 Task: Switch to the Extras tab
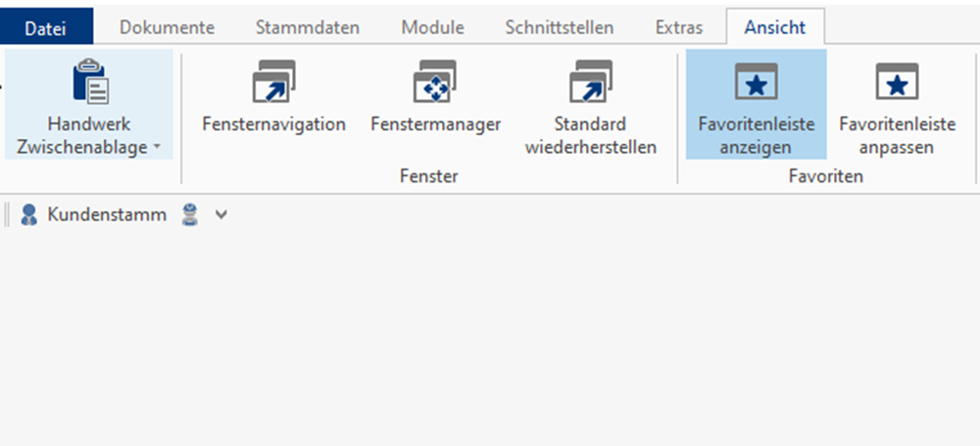[679, 26]
